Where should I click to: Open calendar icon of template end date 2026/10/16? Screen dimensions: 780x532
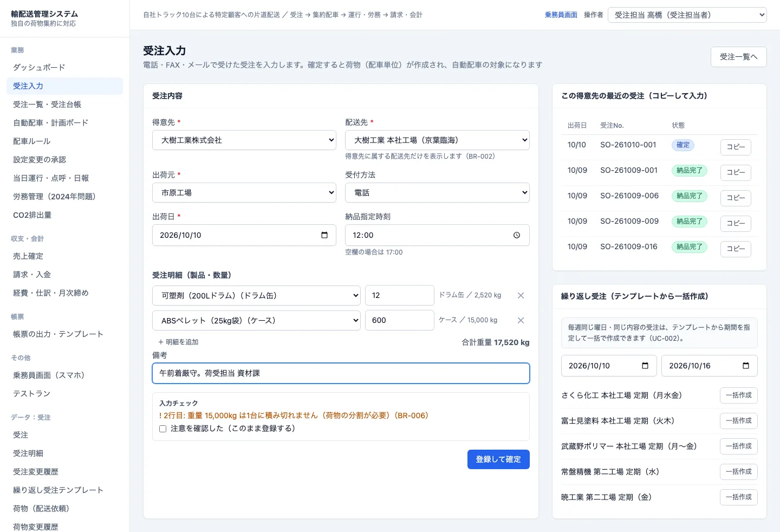746,366
